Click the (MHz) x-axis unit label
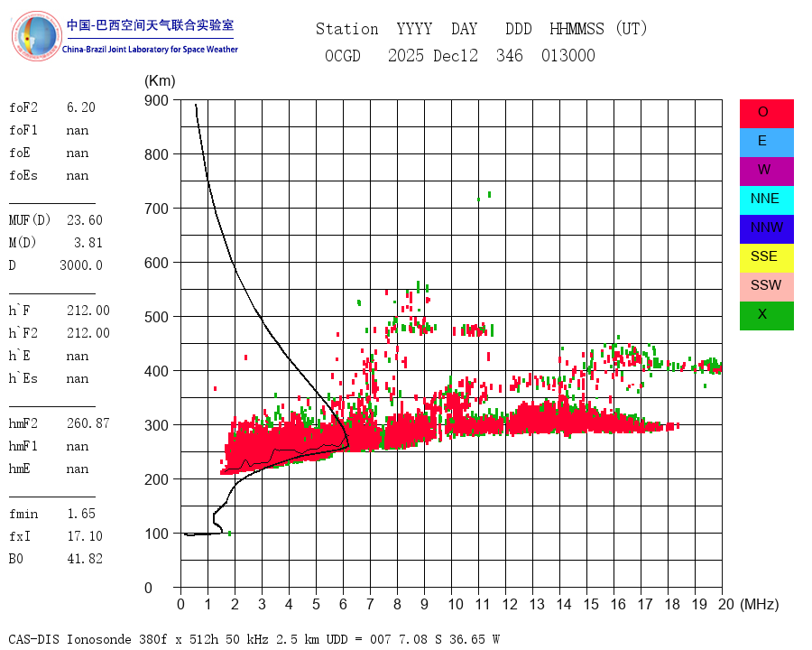Image resolution: width=812 pixels, height=650 pixels. (x=760, y=604)
